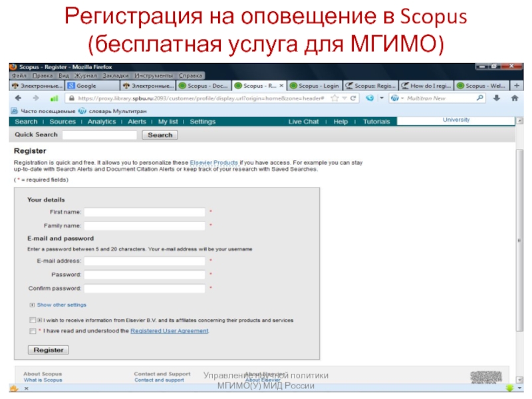
Task: Focus the Password field
Action: click(x=144, y=275)
